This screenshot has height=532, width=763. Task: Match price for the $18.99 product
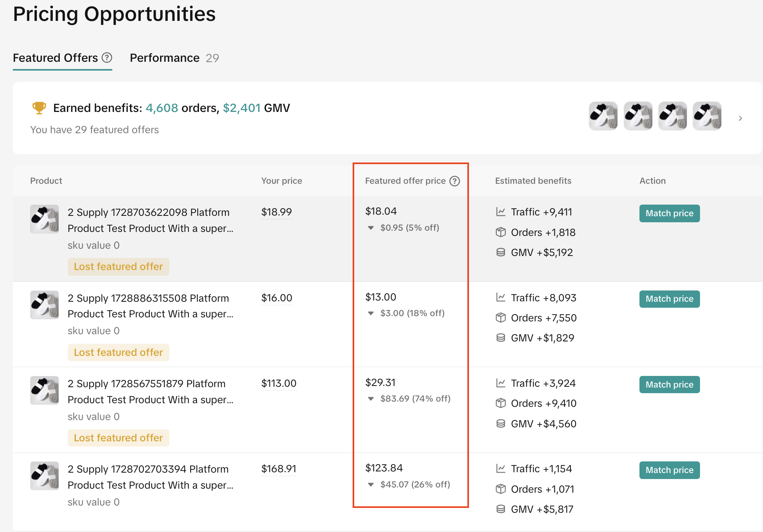(669, 213)
